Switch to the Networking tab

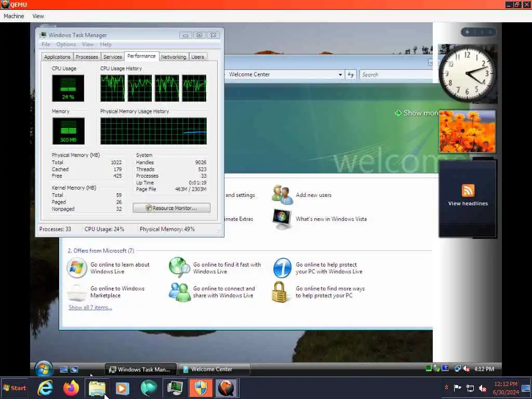(x=174, y=57)
